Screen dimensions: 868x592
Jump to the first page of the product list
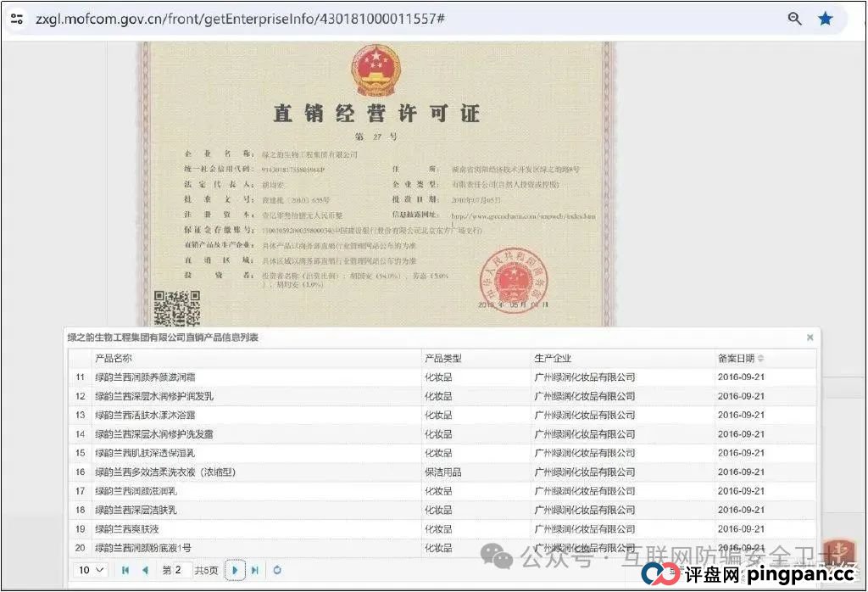pyautogui.click(x=125, y=570)
